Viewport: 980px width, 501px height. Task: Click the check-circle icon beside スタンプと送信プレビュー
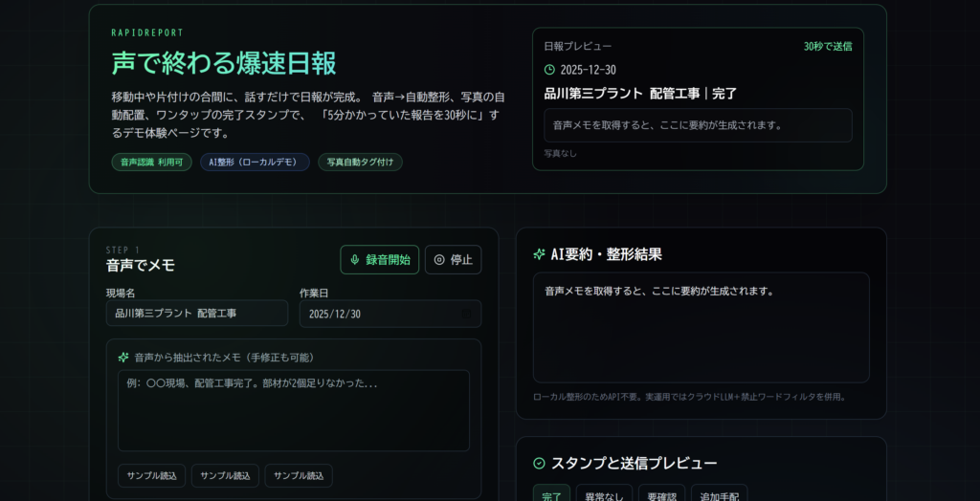539,464
